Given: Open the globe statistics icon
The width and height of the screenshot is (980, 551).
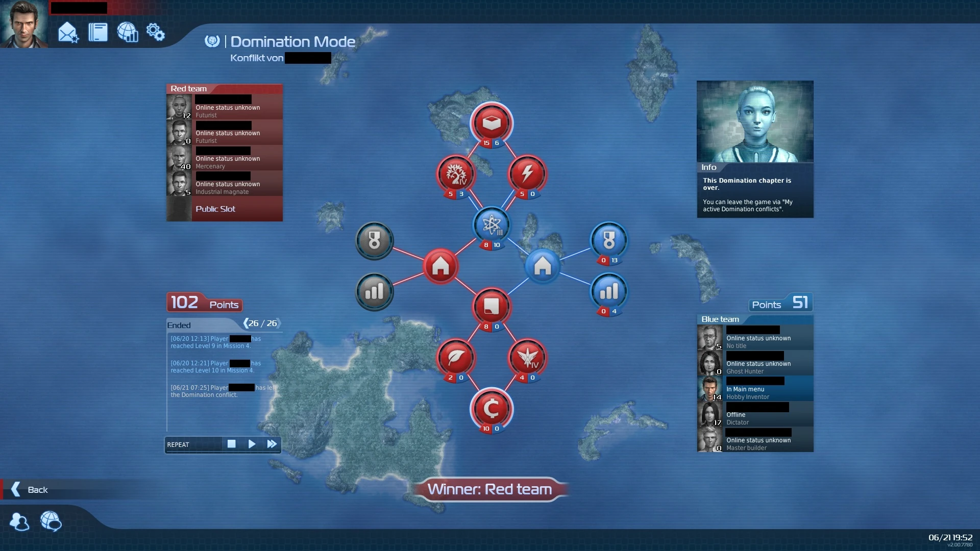Looking at the screenshot, I should [128, 32].
